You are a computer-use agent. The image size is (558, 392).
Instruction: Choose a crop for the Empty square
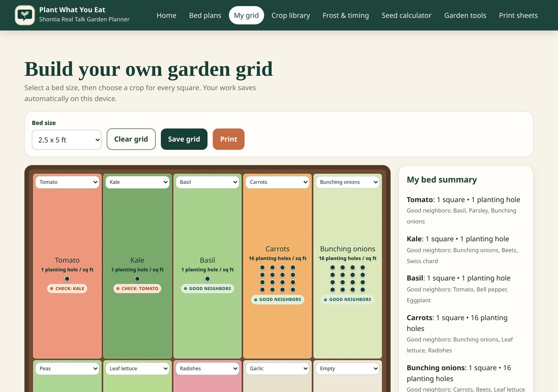(x=347, y=368)
